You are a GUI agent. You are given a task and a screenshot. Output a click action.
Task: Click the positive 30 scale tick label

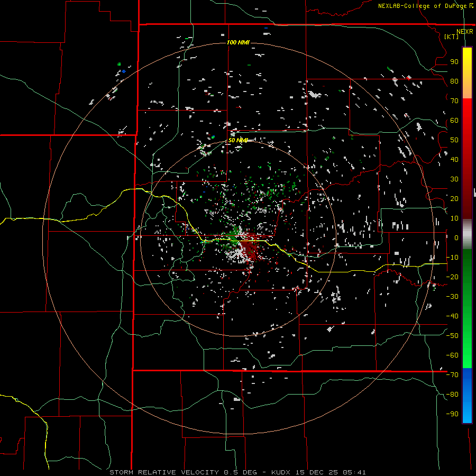click(454, 179)
